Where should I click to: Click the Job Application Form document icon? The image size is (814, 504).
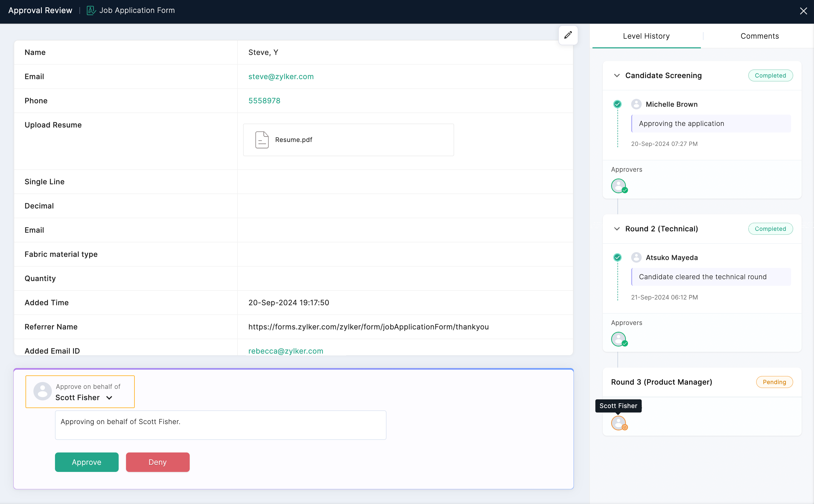point(91,10)
